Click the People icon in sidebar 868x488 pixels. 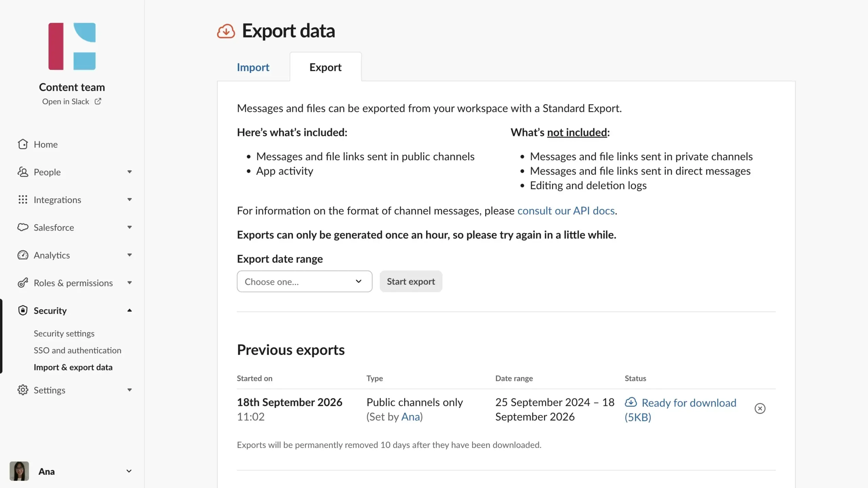point(23,172)
